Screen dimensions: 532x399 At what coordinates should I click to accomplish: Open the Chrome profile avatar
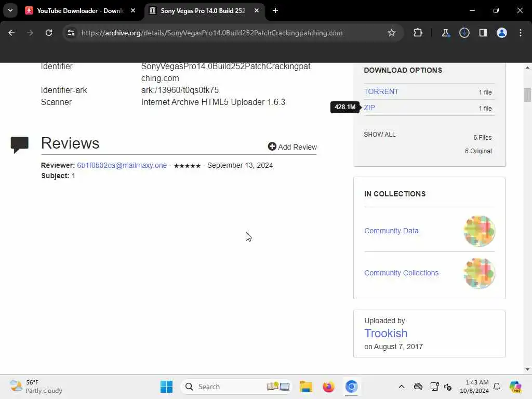502,33
